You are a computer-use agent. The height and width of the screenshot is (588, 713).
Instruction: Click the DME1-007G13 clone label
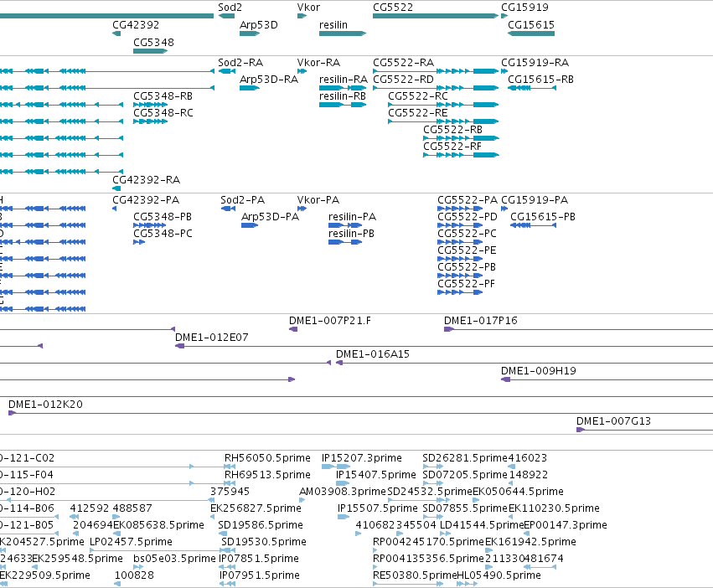613,421
